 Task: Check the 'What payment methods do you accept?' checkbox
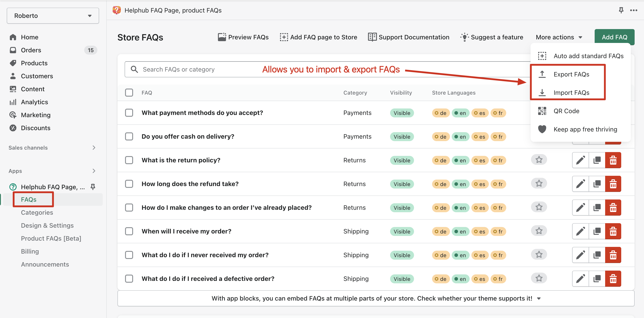click(129, 113)
